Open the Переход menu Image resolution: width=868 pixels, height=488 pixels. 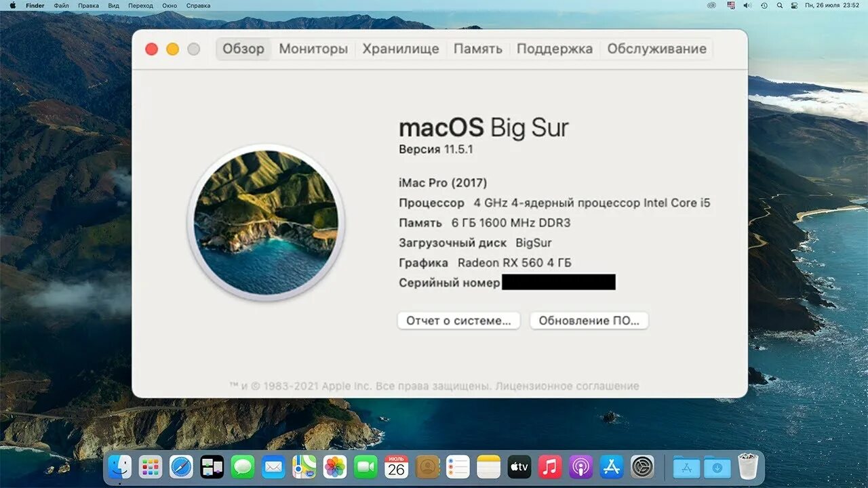pos(140,5)
